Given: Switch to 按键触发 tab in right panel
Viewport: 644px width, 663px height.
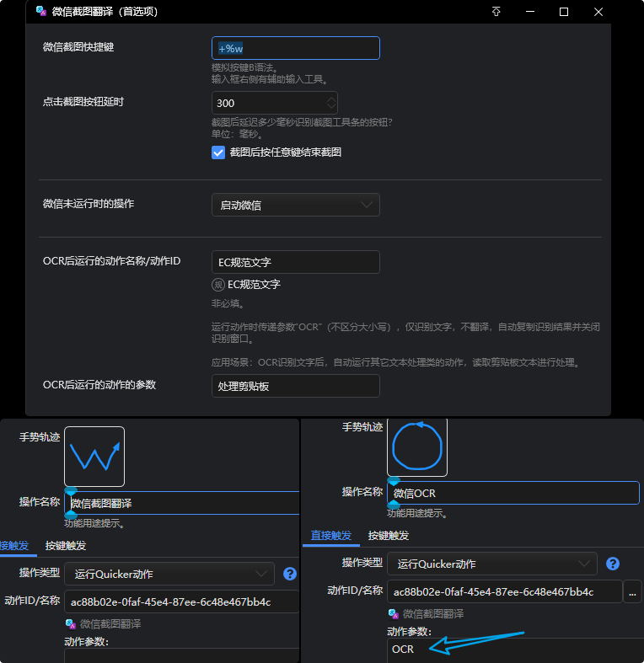Looking at the screenshot, I should point(389,535).
